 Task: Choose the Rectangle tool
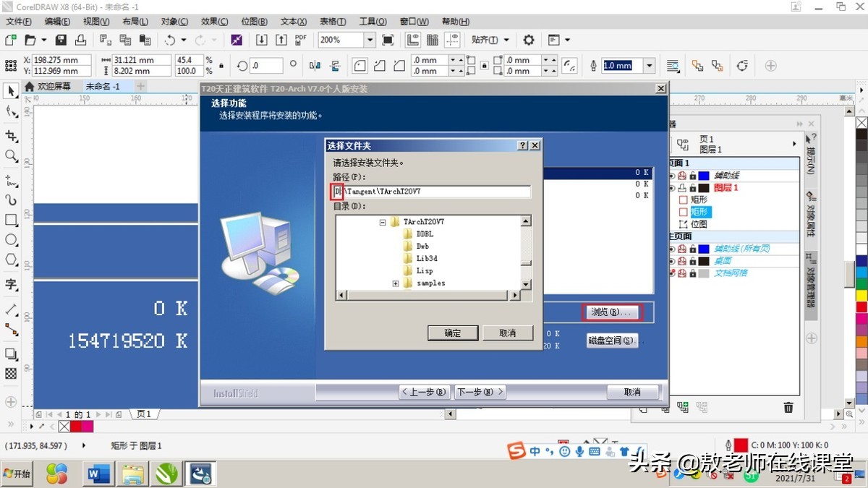[x=9, y=220]
